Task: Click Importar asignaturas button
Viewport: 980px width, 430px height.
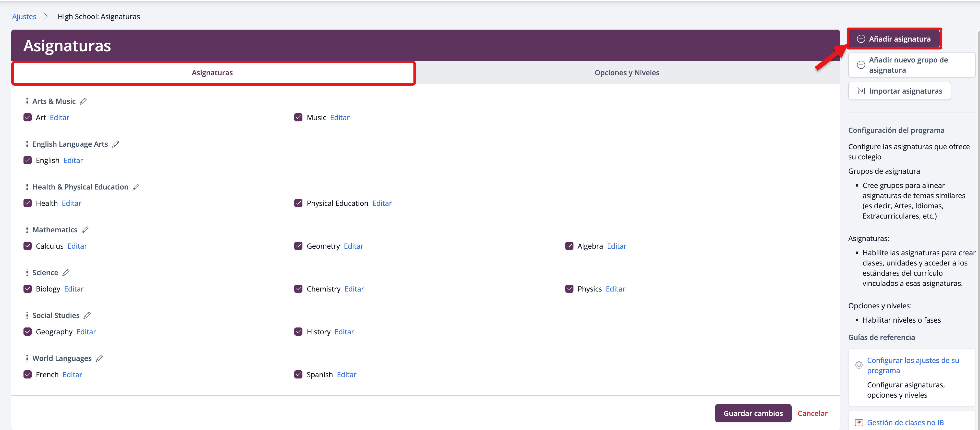Action: [899, 91]
